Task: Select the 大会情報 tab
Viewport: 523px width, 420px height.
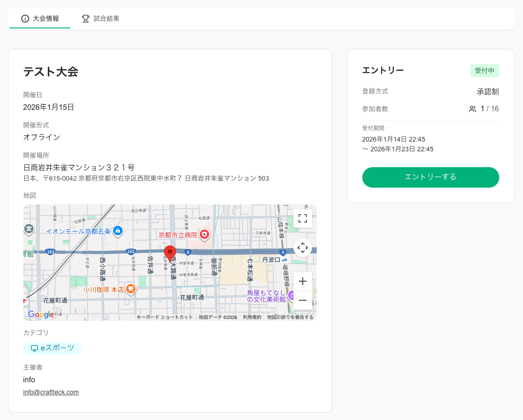Action: point(40,19)
